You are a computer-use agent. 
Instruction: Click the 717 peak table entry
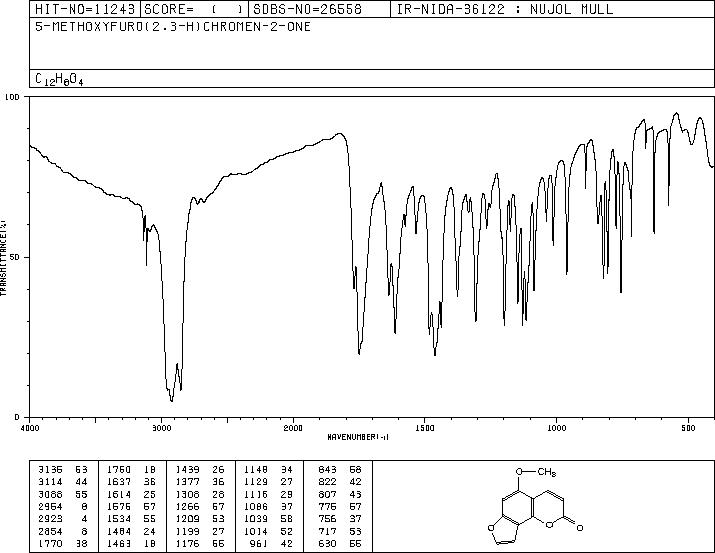pyautogui.click(x=340, y=531)
